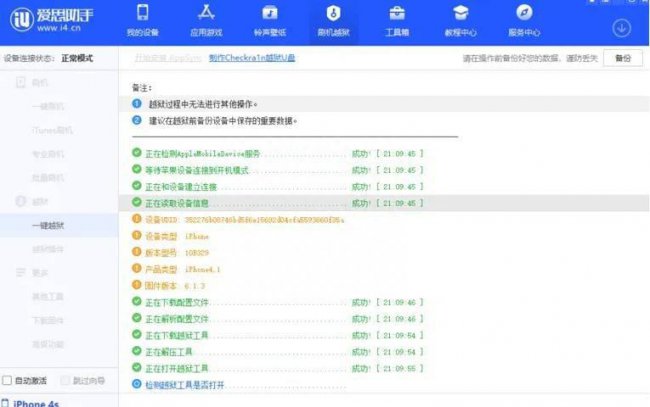Click the 21:09:55 timestamp
This screenshot has width=650, height=407.
click(x=399, y=368)
